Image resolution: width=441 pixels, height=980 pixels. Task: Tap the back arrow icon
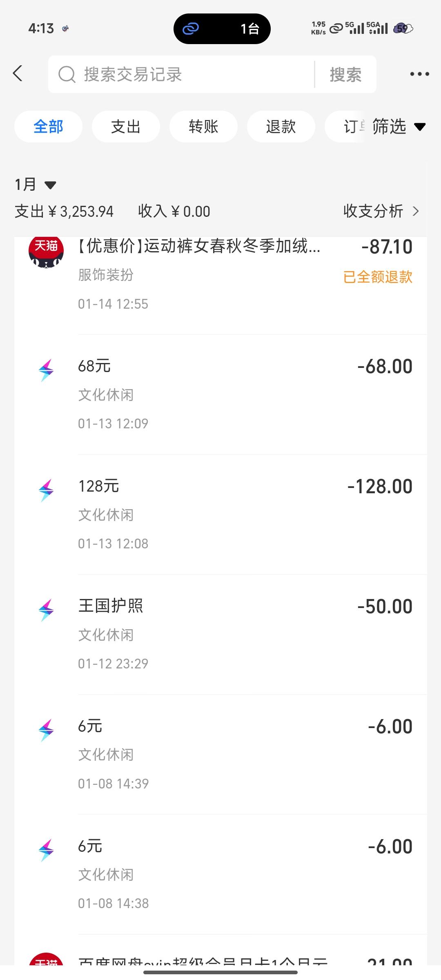click(x=18, y=74)
